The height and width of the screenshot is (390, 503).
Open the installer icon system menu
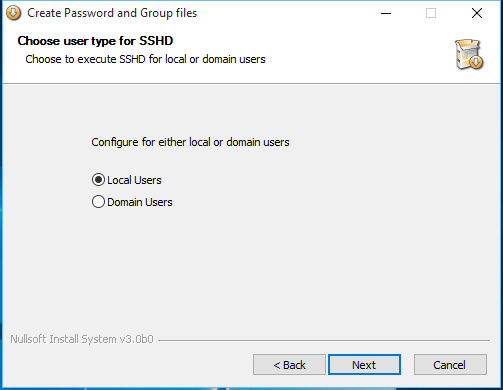[13, 13]
